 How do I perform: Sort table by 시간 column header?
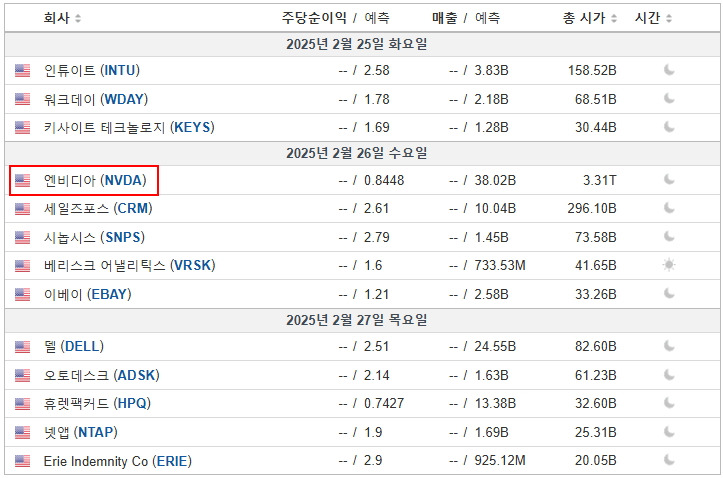(x=653, y=18)
